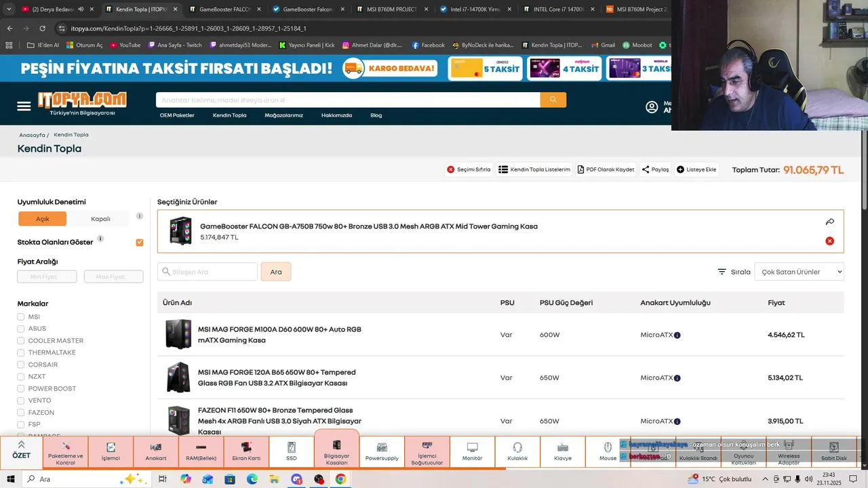Select the İşlemci Soğutucular category
868x488 pixels.
[427, 453]
